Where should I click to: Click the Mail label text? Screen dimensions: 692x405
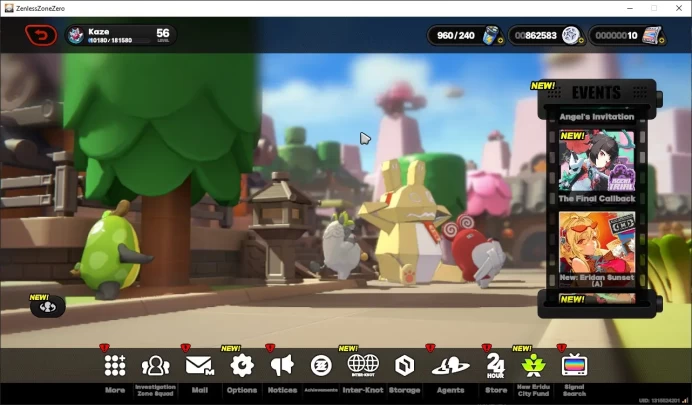click(x=199, y=390)
